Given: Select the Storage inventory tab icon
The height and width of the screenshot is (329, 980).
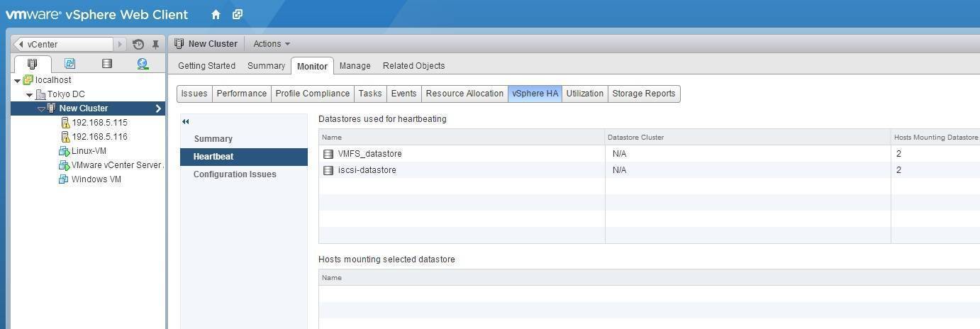Looking at the screenshot, I should (x=107, y=64).
